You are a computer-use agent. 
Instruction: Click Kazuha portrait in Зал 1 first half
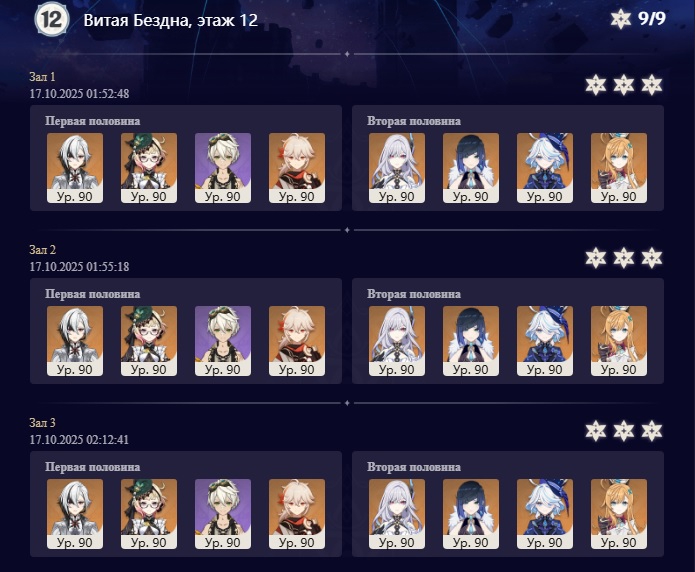297,168
